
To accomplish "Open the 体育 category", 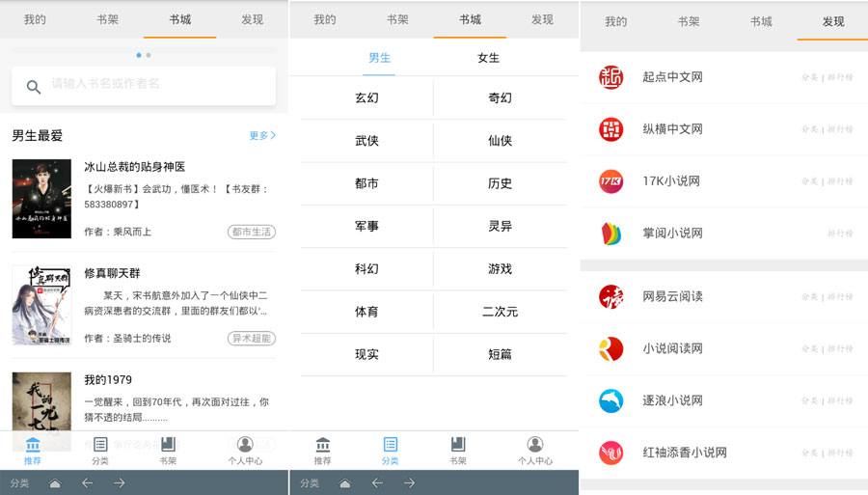I will 366,311.
